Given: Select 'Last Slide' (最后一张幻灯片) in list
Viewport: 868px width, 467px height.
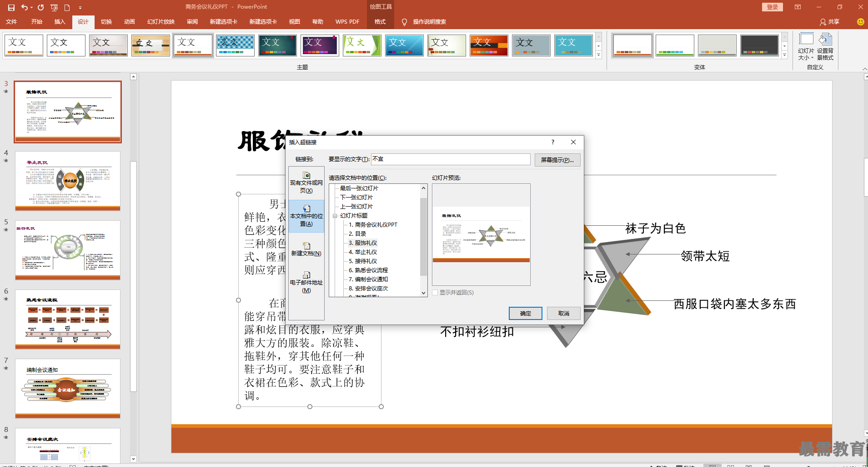Looking at the screenshot, I should point(359,188).
